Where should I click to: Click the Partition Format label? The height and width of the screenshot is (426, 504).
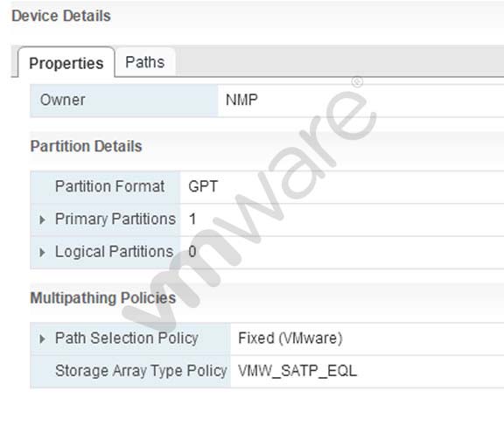click(109, 186)
